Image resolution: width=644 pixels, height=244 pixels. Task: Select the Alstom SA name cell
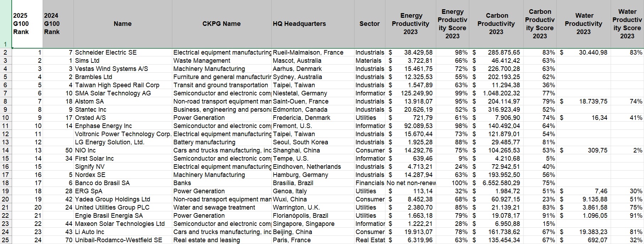click(x=123, y=101)
